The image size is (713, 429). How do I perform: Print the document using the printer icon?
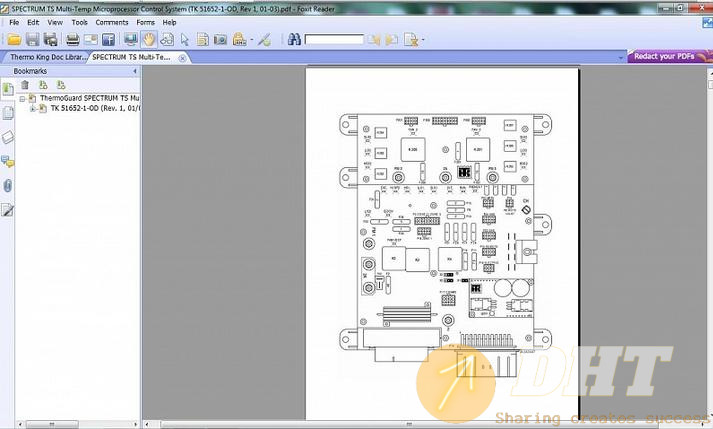(x=73, y=40)
